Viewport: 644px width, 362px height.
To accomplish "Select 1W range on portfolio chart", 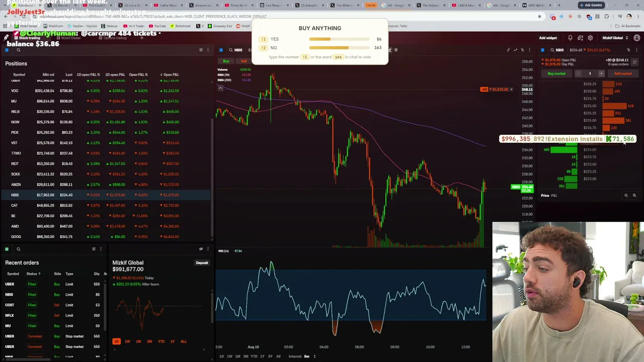I will (x=127, y=341).
